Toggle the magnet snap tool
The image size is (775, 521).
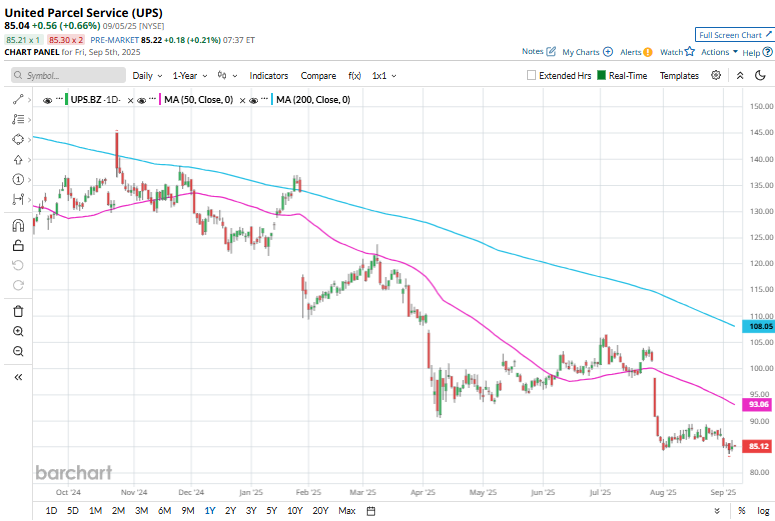tap(18, 225)
